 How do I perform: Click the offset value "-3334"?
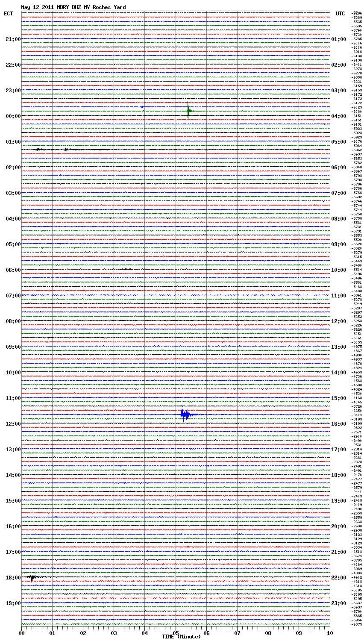pyautogui.click(x=357, y=547)
